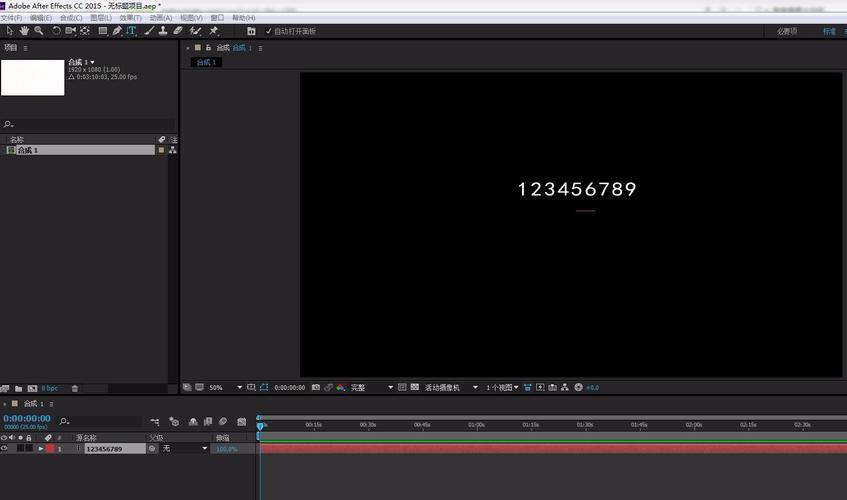Viewport: 847px width, 500px height.
Task: Open the 1个视图 view layout dropdown
Action: click(x=502, y=387)
